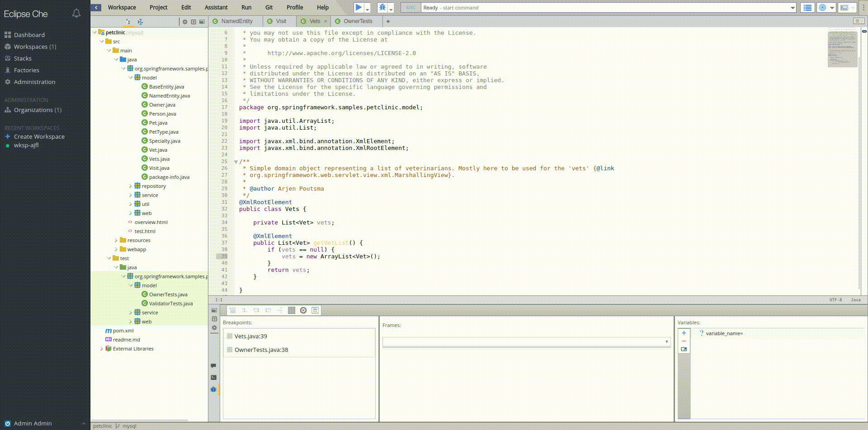Viewport: 868px width, 430px height.
Task: Open recent workspace wksp-ajfl
Action: pos(26,145)
